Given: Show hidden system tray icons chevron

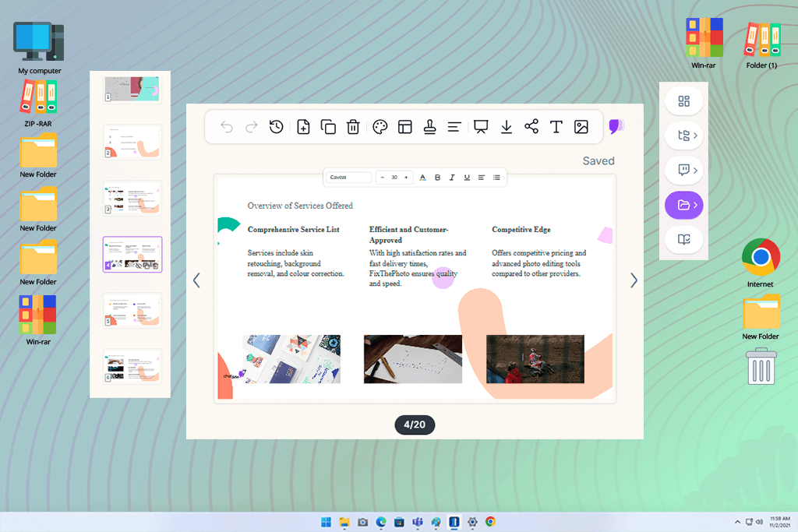Looking at the screenshot, I should [x=737, y=522].
